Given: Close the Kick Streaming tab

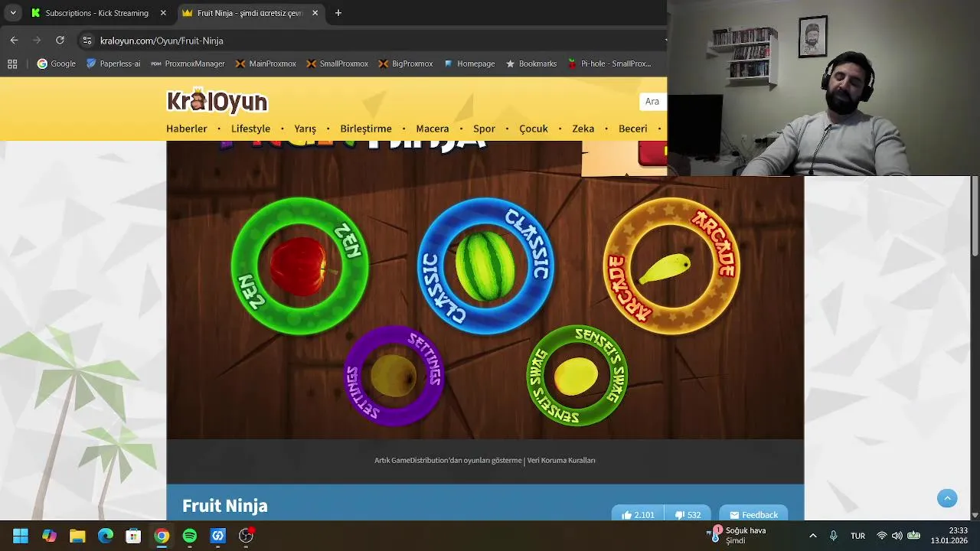Looking at the screenshot, I should [163, 13].
